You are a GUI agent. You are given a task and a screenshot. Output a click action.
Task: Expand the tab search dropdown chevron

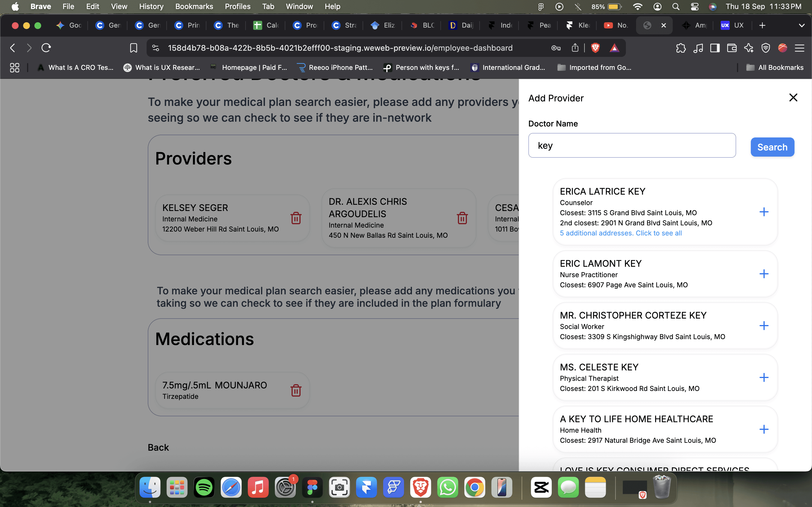(x=802, y=25)
